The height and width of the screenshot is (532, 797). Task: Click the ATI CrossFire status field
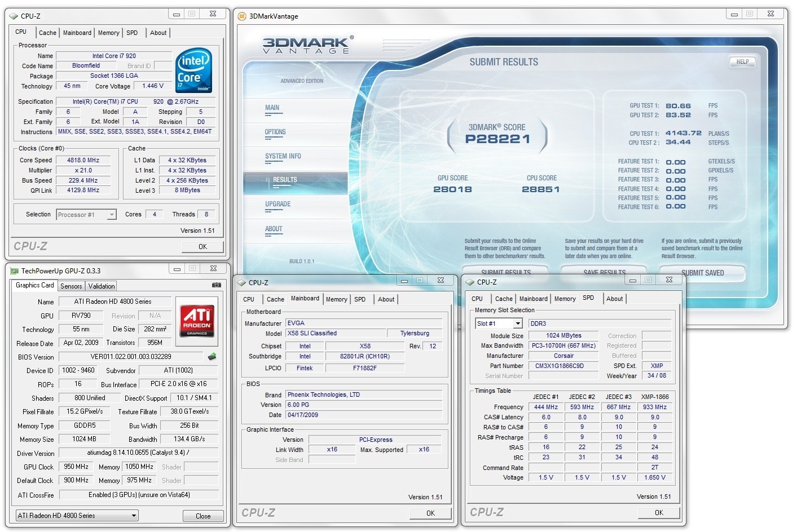click(139, 495)
